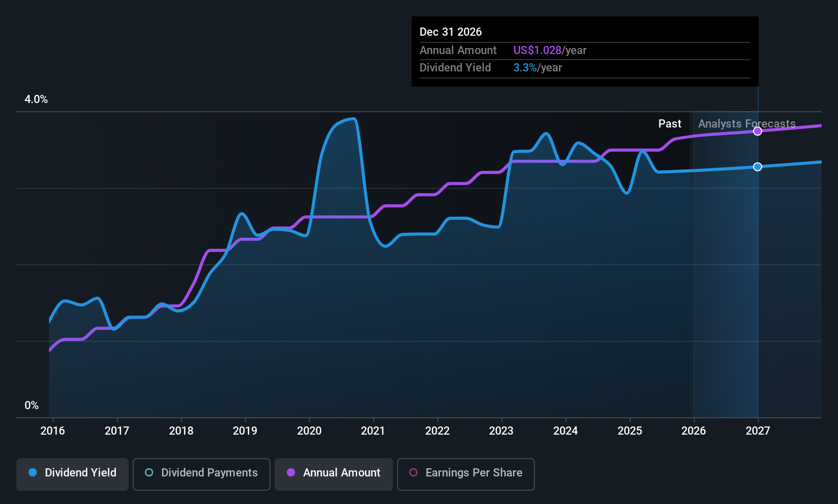
Task: Select the blue Dividend Yield marker on forecast line
Action: 757,166
